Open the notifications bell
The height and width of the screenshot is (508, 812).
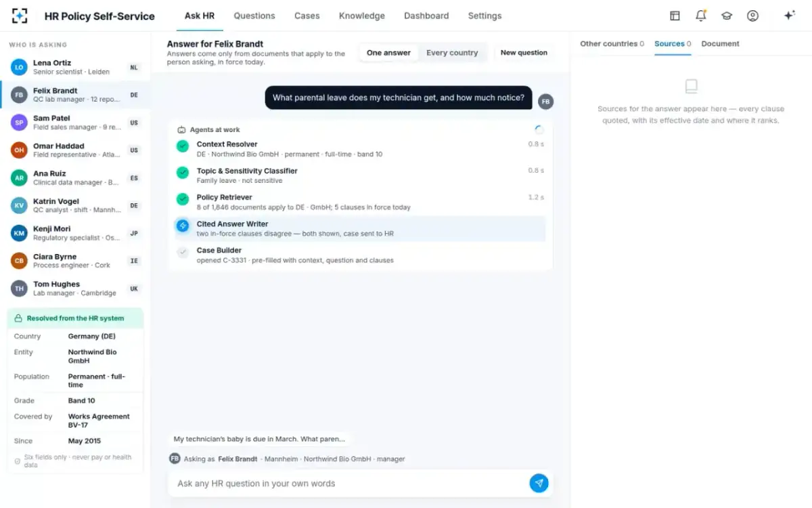(700, 16)
